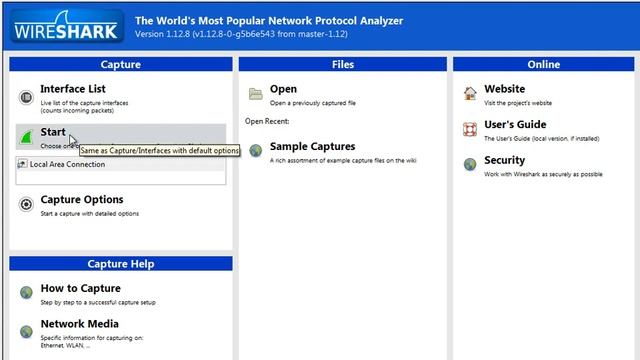Click the How to Capture globe icon

pos(26,292)
